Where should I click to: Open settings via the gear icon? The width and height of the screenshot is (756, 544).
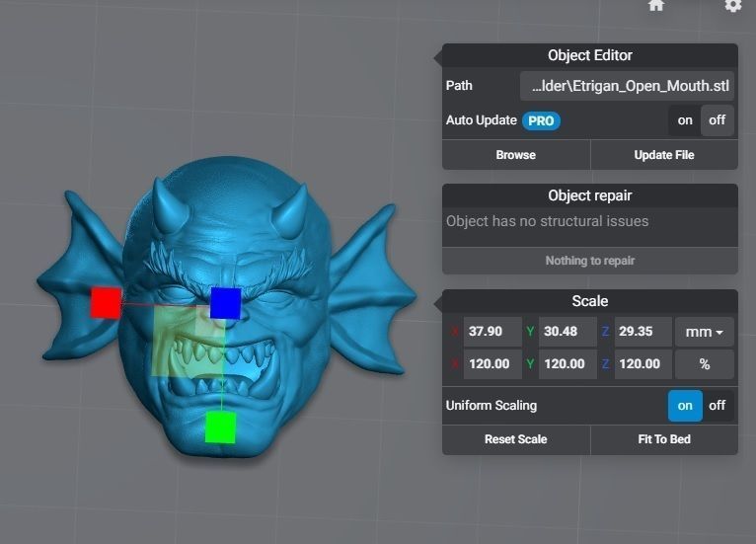733,5
